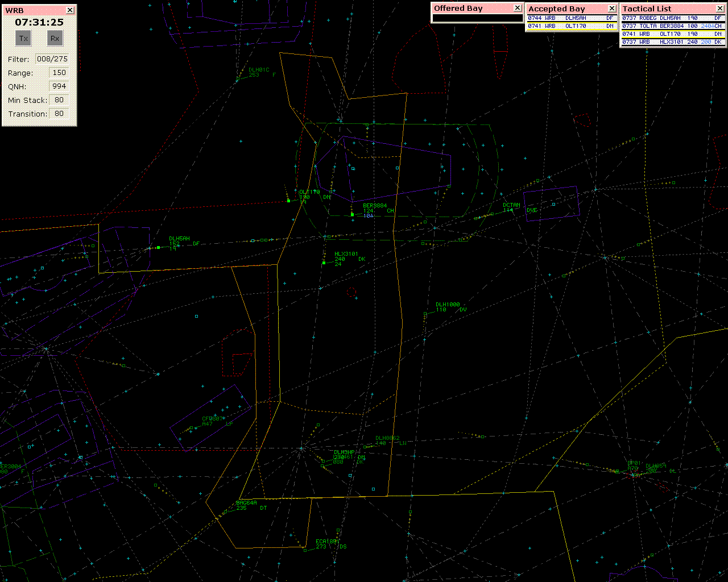Select the QNH field showing 994
The image size is (728, 582).
tap(59, 86)
